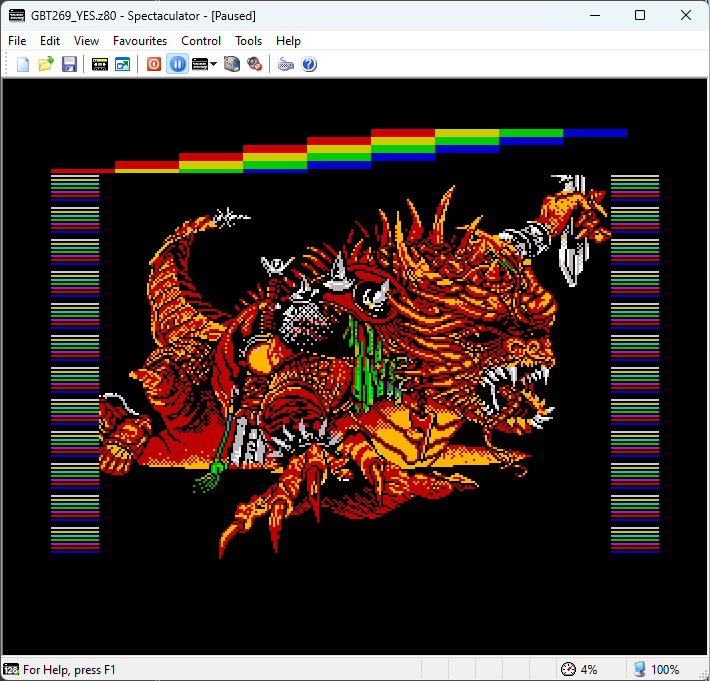Click the 100% zoom status icon
Screen dimensions: 710x681
(x=639, y=669)
